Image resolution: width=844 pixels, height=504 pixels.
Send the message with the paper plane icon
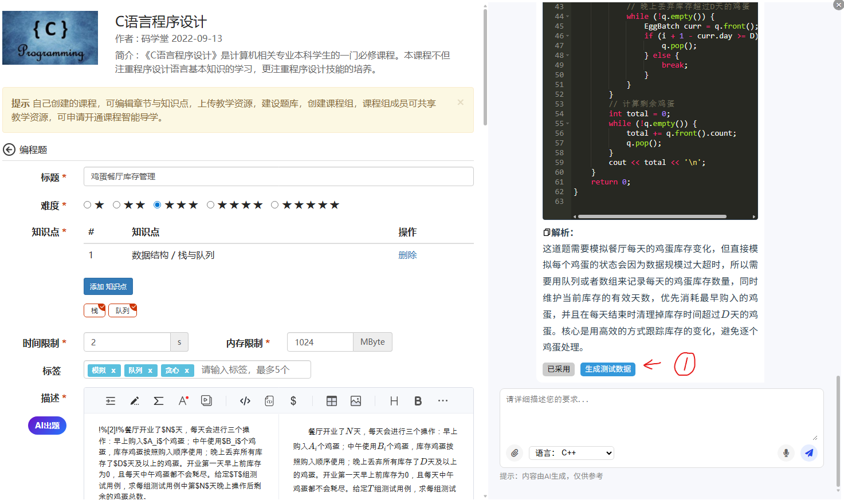click(x=808, y=453)
